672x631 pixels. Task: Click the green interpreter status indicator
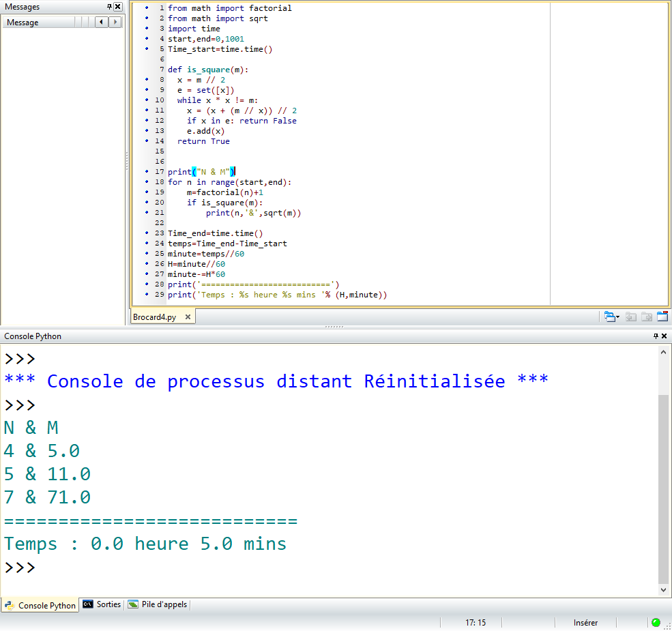[x=656, y=622]
